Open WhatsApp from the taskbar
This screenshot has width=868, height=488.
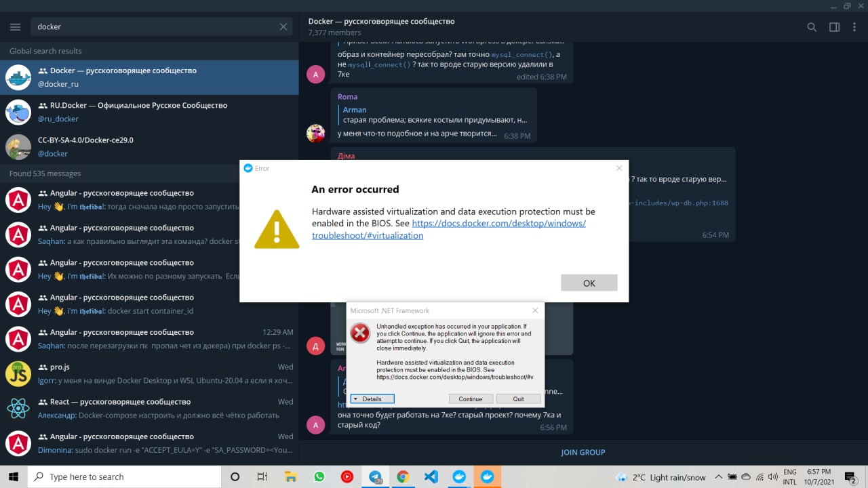click(x=319, y=476)
